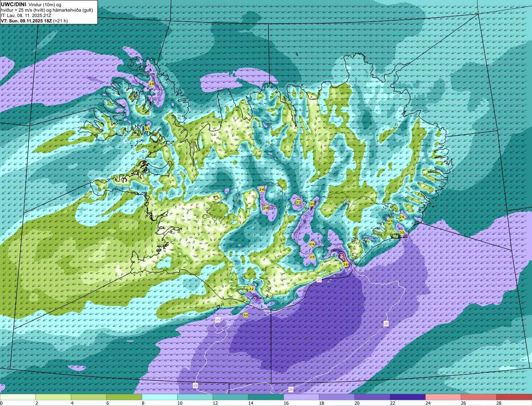Click the yellow 30 marker beside the 31 marker

tap(312, 204)
